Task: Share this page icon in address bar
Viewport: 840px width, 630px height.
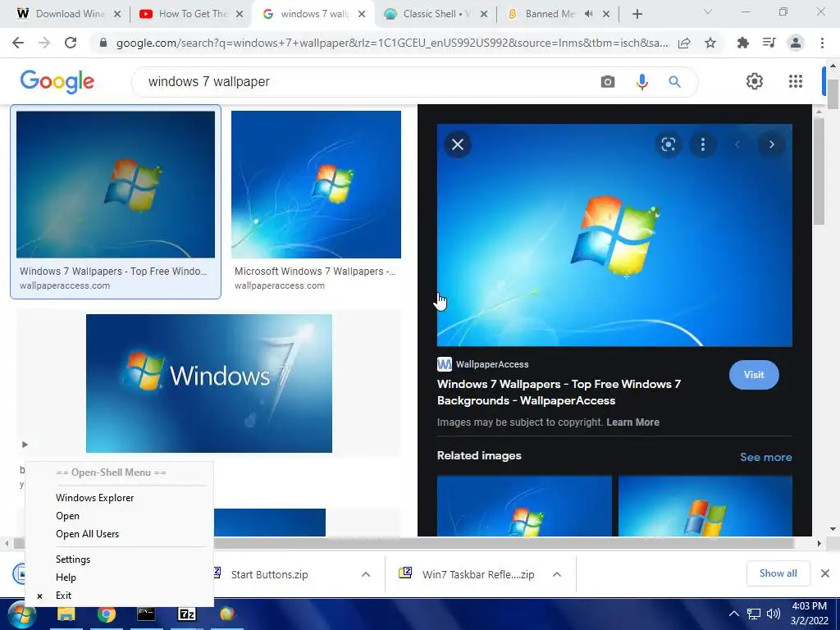Action: (x=684, y=43)
